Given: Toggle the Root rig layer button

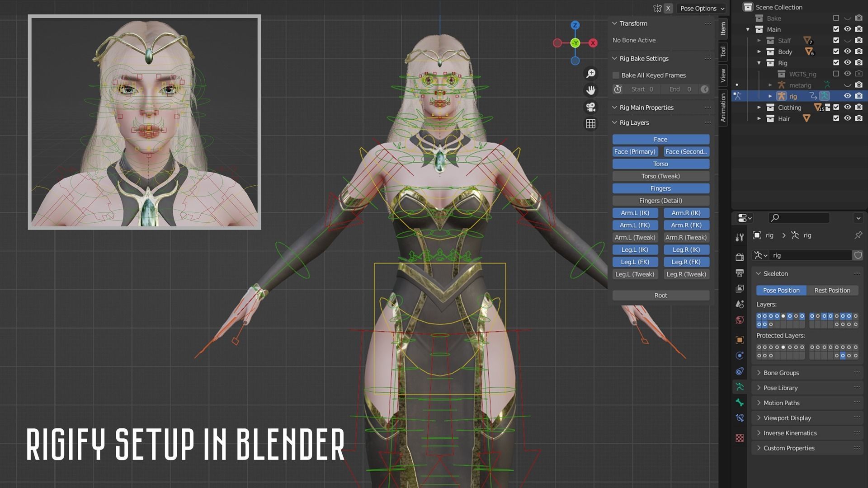Looking at the screenshot, I should tap(660, 296).
